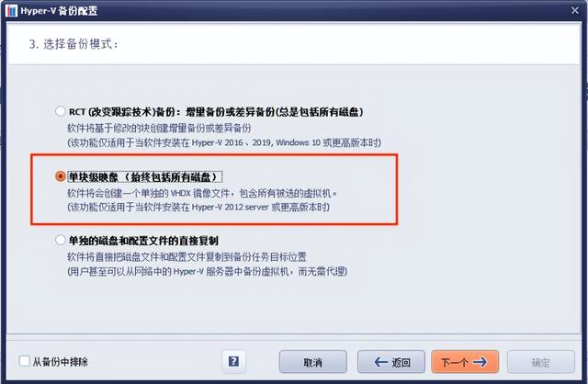Image resolution: width=588 pixels, height=384 pixels.
Task: Click the heading 3. 选择备份模式
Action: click(x=73, y=44)
